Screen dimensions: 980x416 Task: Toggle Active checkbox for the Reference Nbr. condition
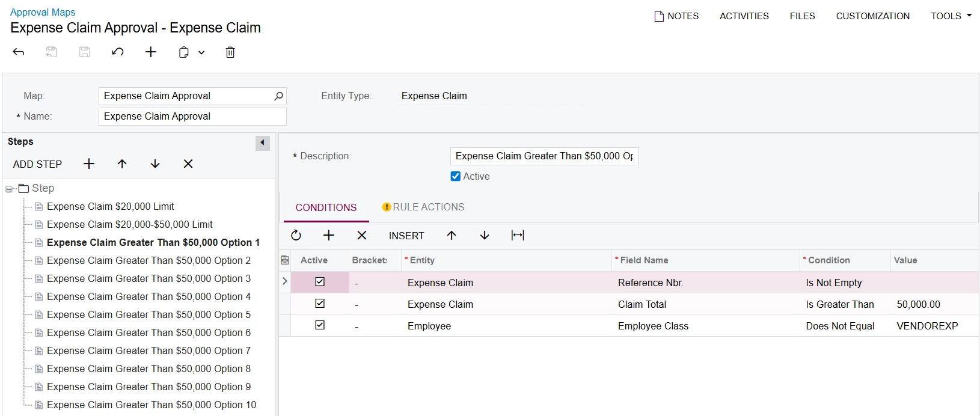[x=320, y=282]
